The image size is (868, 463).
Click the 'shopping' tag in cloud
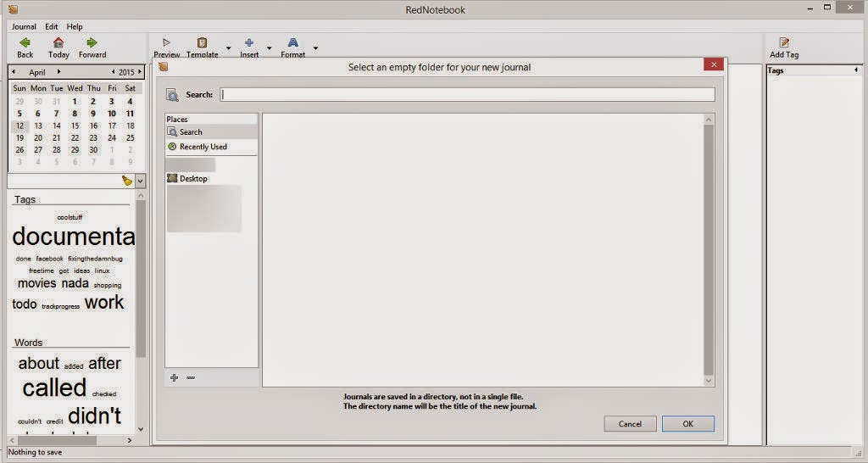click(x=108, y=285)
